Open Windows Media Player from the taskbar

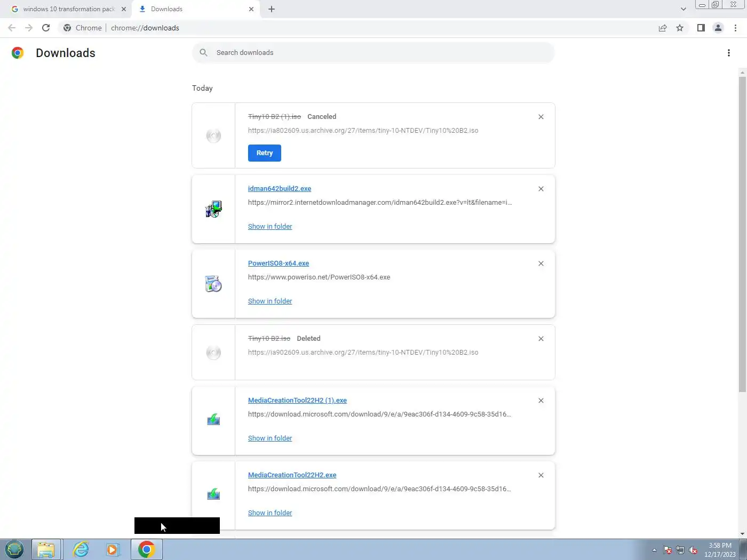(x=113, y=549)
